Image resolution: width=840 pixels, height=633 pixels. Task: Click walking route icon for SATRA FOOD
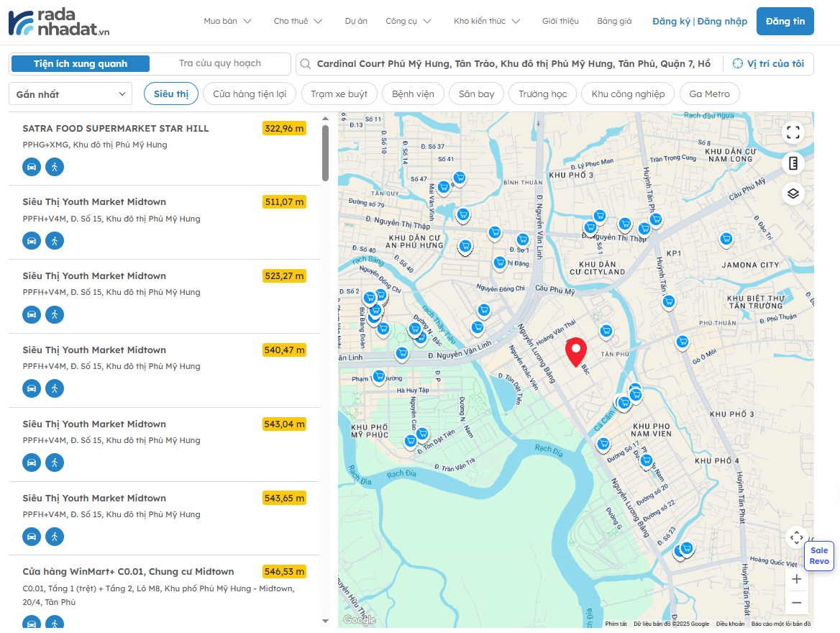pyautogui.click(x=55, y=167)
